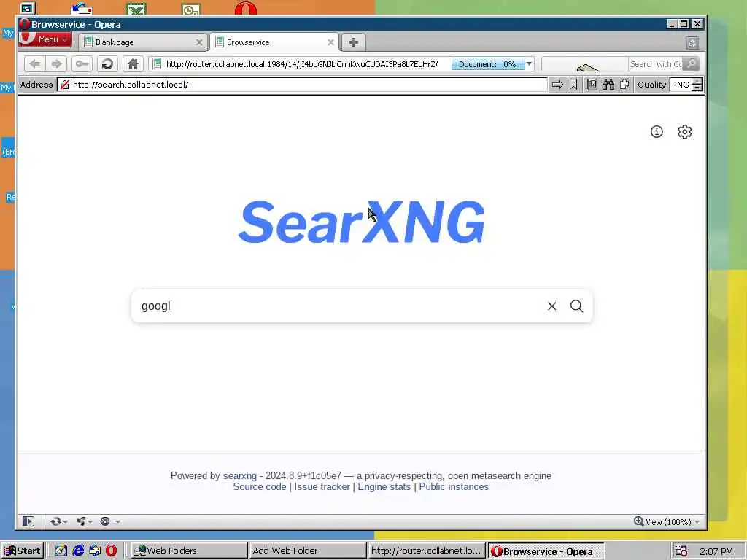Screen dimensions: 747x560
Task: Open the Public instances link
Action: [x=454, y=486]
